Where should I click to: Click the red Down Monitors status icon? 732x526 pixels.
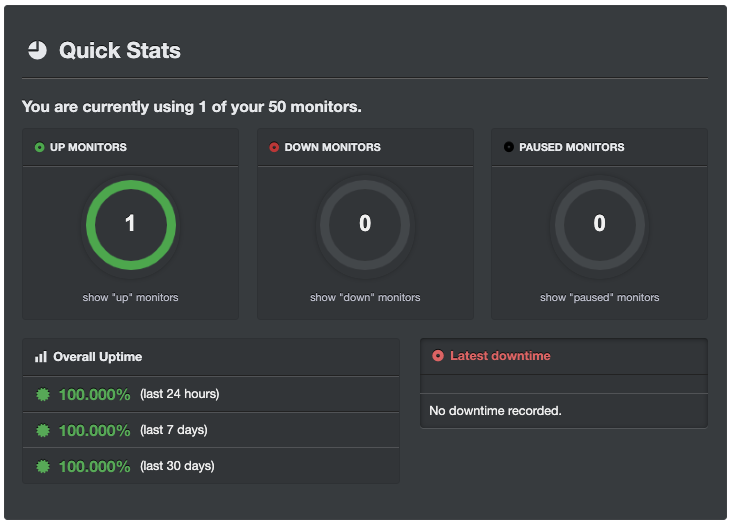(274, 147)
